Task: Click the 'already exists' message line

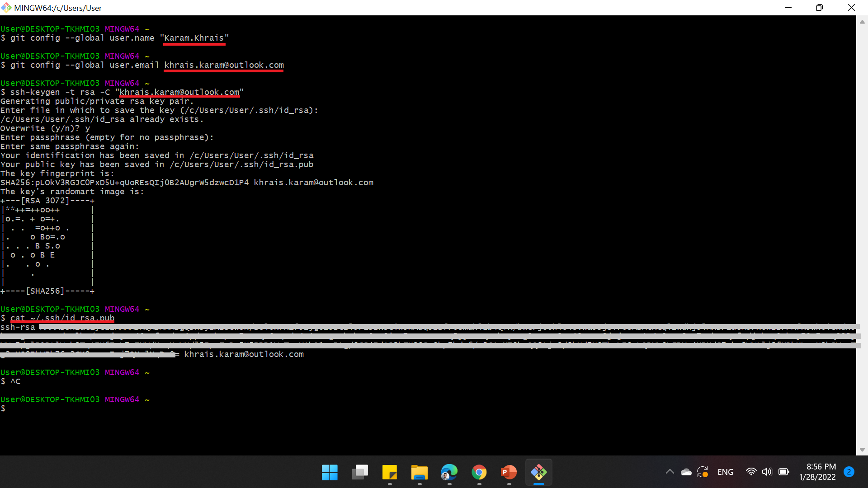Action: [x=102, y=119]
